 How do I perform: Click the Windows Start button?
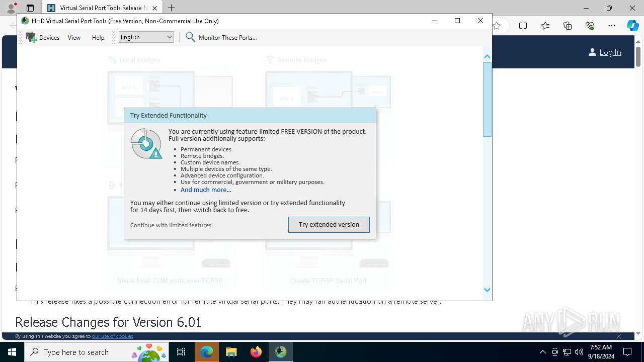click(x=12, y=352)
